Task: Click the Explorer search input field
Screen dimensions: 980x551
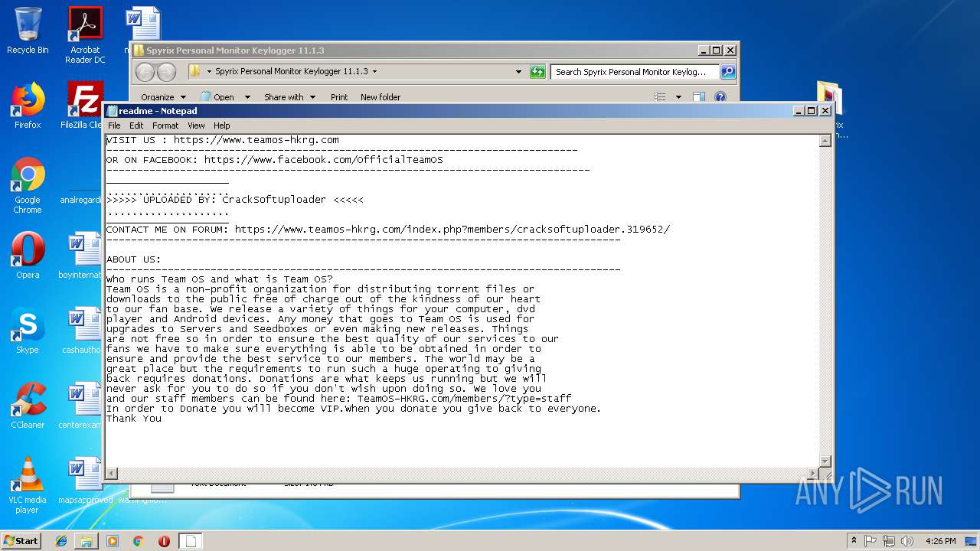Action: 635,72
